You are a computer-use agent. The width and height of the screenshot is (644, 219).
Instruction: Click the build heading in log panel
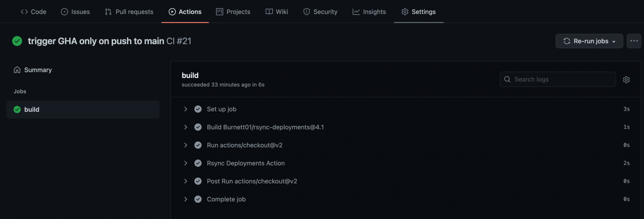(190, 75)
